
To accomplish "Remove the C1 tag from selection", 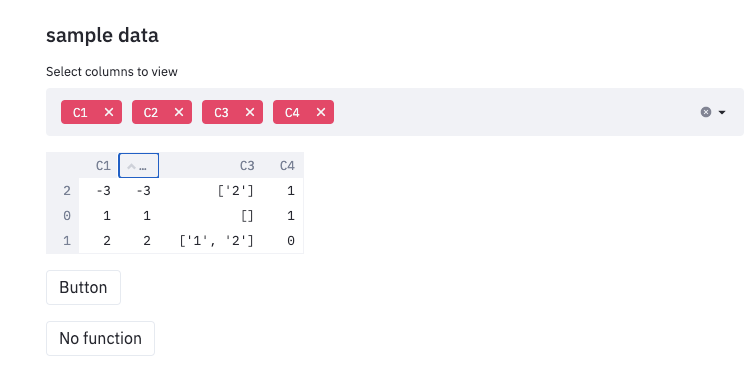I will coord(109,112).
